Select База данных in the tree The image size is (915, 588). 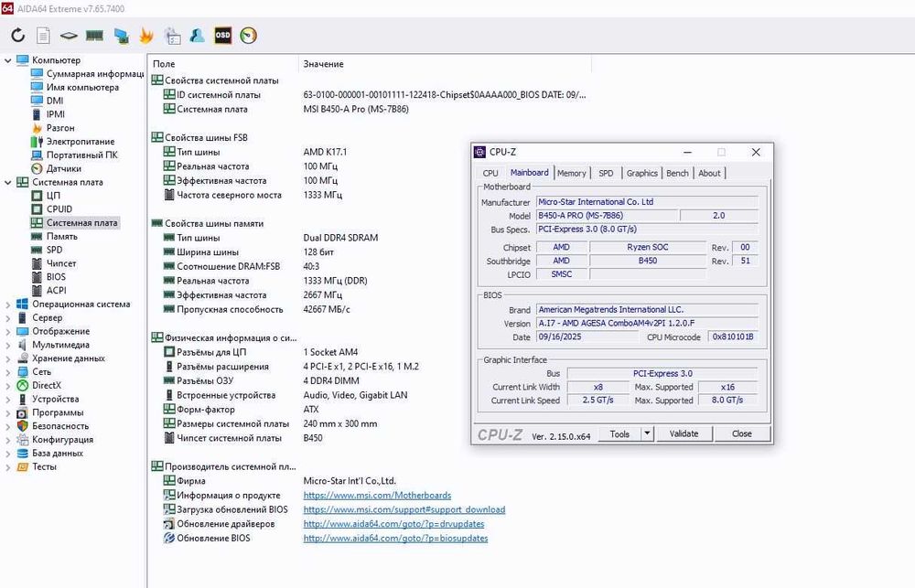(x=58, y=454)
